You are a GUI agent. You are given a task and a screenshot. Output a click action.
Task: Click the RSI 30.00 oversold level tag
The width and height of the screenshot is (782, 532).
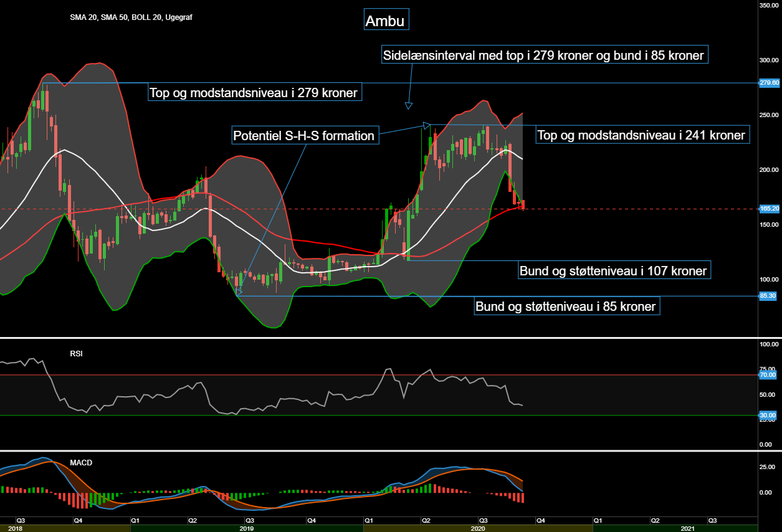pos(768,415)
